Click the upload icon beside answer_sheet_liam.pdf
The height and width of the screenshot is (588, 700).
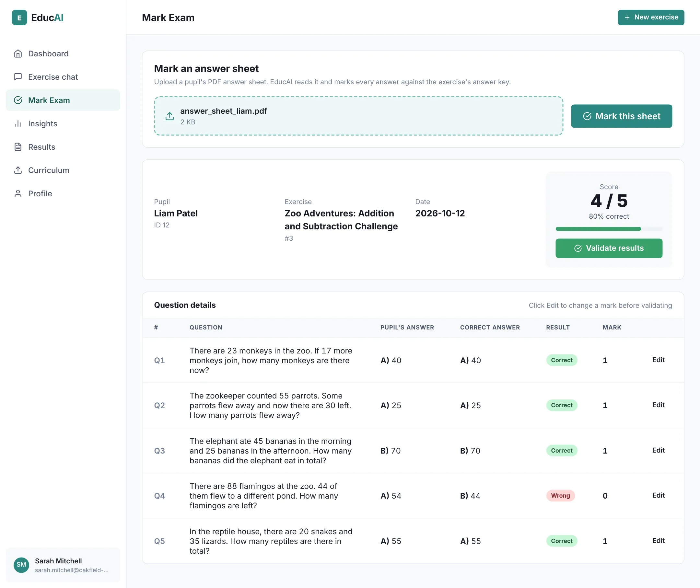click(x=170, y=116)
